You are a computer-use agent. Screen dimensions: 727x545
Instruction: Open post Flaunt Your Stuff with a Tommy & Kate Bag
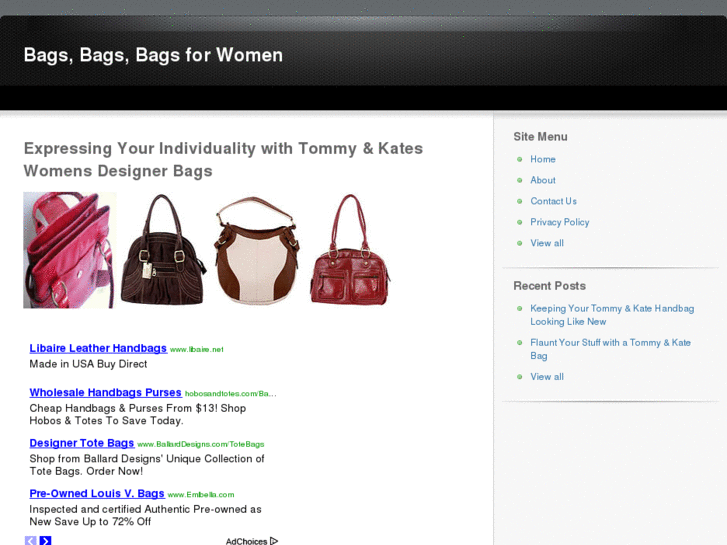click(610, 349)
